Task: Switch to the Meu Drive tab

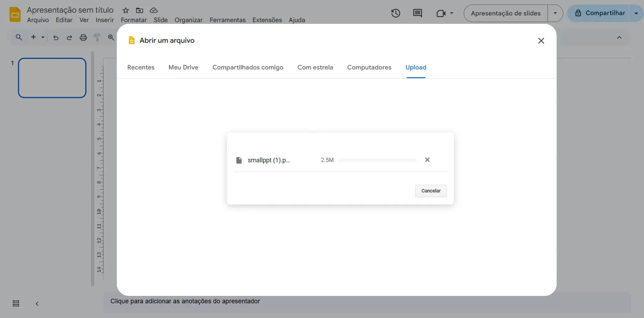Action: 183,67
